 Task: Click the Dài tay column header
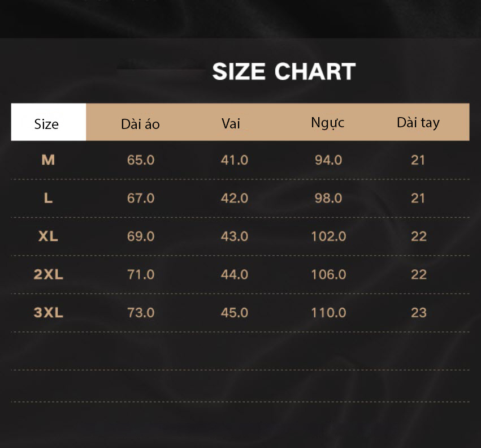[x=418, y=123]
